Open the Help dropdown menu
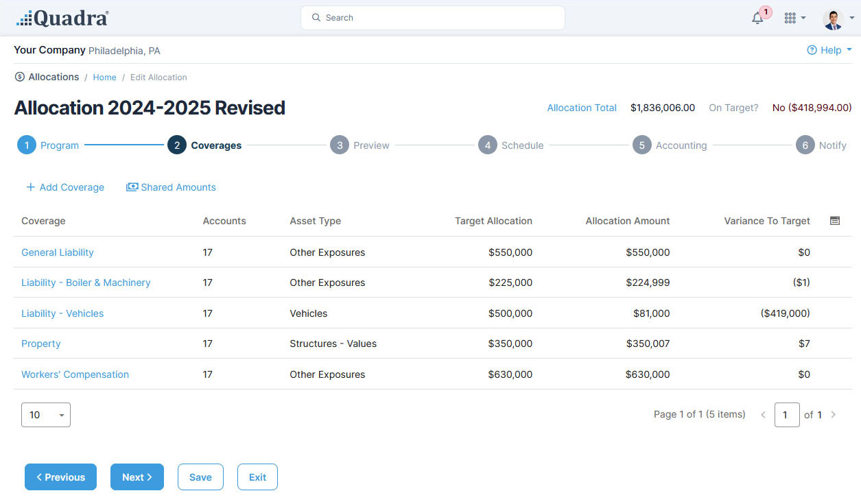 pos(829,50)
